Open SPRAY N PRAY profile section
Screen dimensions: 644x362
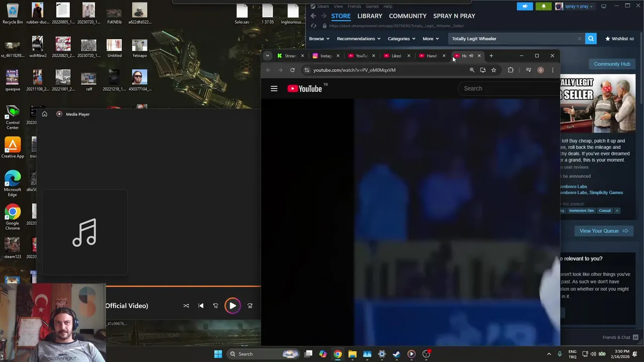454,16
